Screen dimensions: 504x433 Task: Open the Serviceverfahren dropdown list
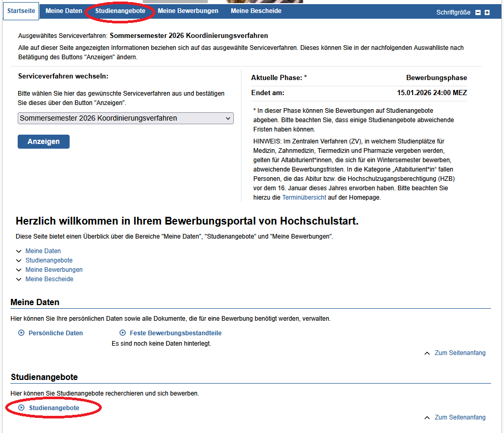point(125,119)
